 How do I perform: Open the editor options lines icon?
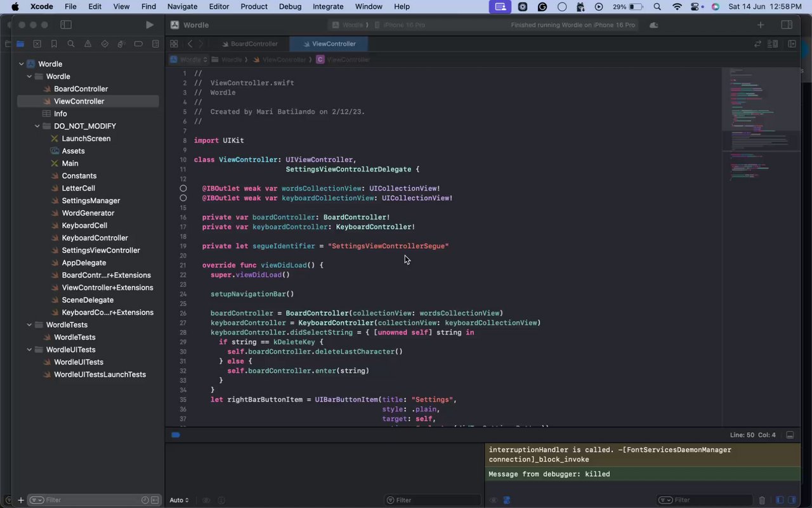pos(773,44)
